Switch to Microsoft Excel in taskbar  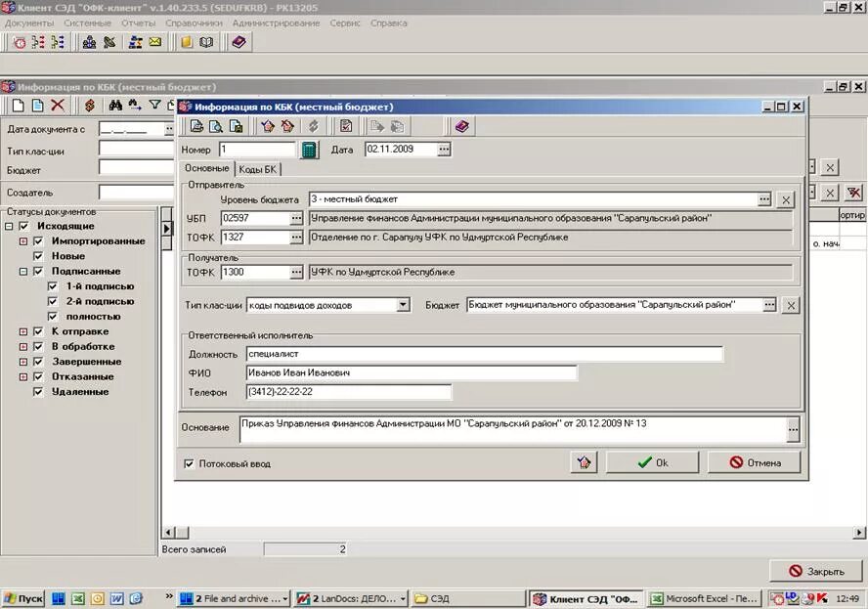pyautogui.click(x=705, y=598)
